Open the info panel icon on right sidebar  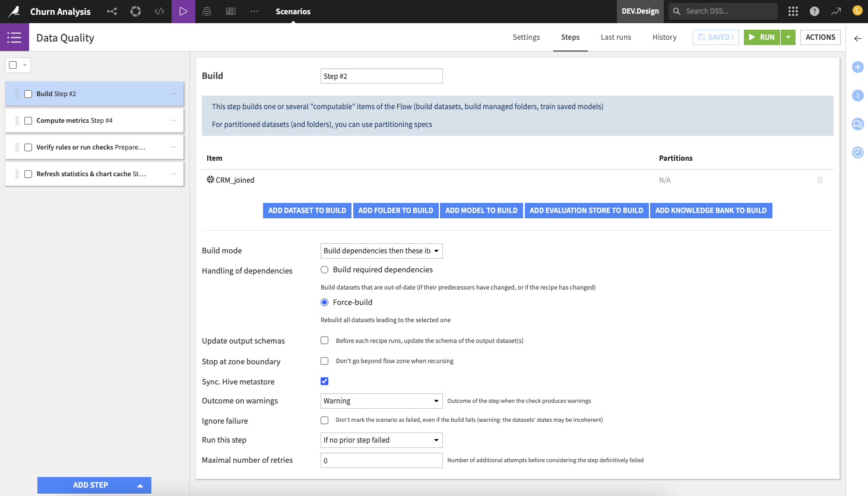[857, 95]
